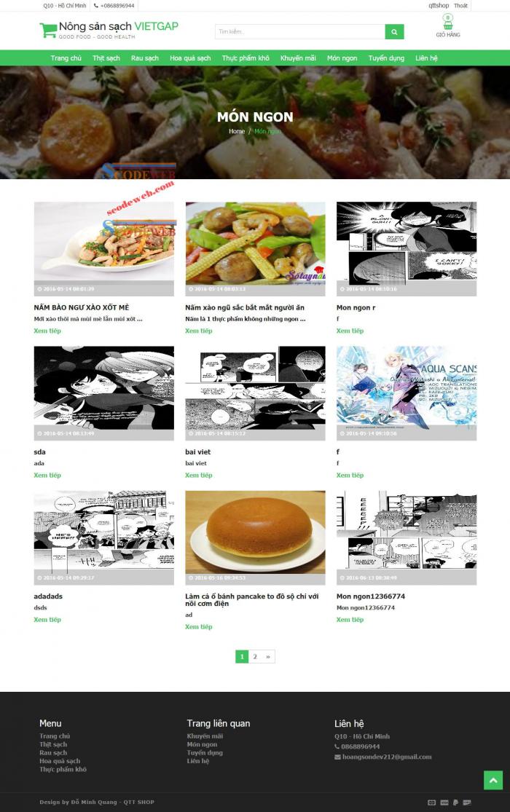Click the green search magnifier button
The width and height of the screenshot is (510, 812).
[x=394, y=31]
